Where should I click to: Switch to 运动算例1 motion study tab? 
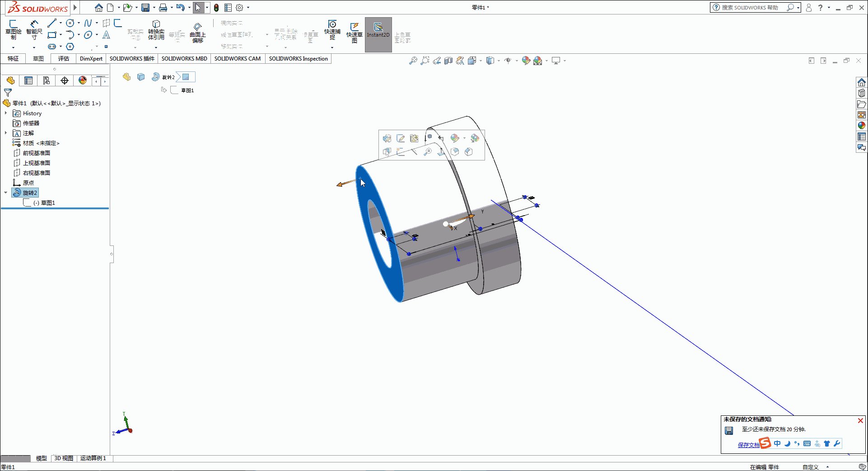point(93,458)
